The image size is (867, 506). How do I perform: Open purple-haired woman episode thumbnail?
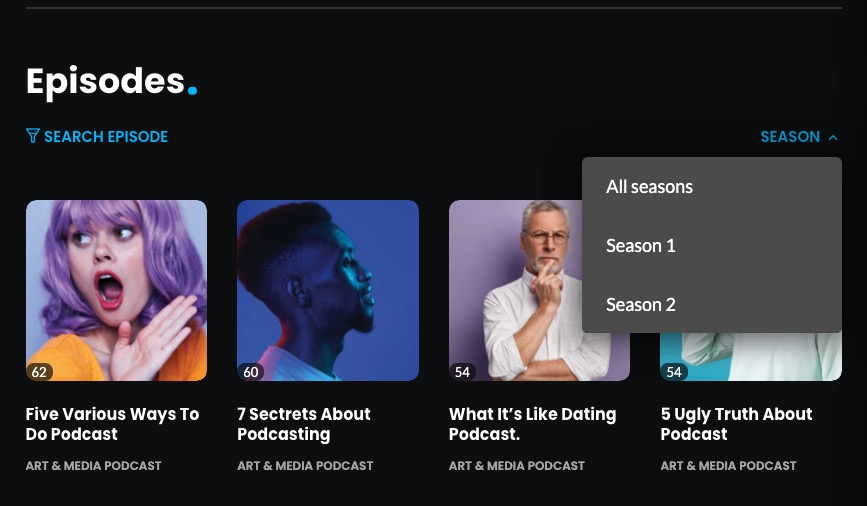coord(117,290)
